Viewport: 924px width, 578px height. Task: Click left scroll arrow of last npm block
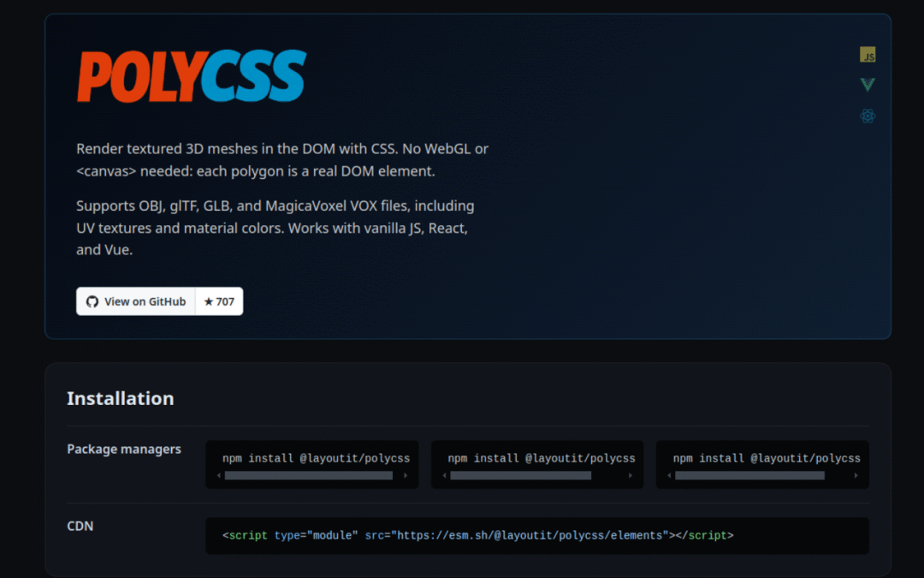[x=669, y=475]
